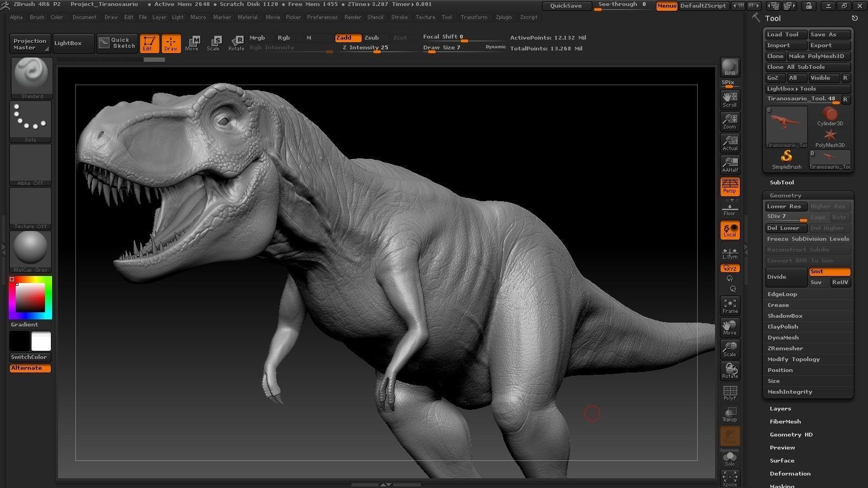
Task: Select the Scale transform tool in top shelf
Action: click(x=214, y=43)
